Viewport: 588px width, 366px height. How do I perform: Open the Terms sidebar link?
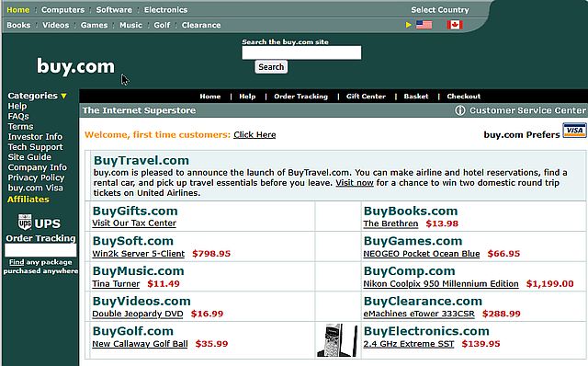click(20, 127)
